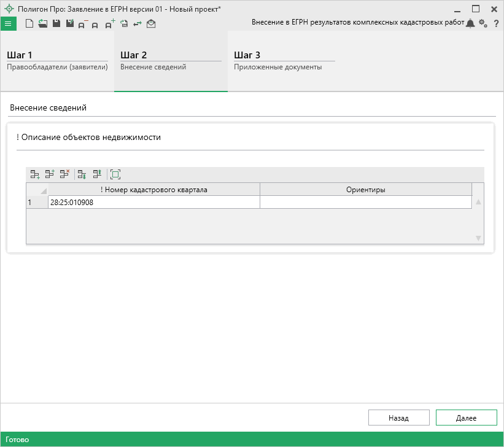Expand table to full screen

pos(115,174)
